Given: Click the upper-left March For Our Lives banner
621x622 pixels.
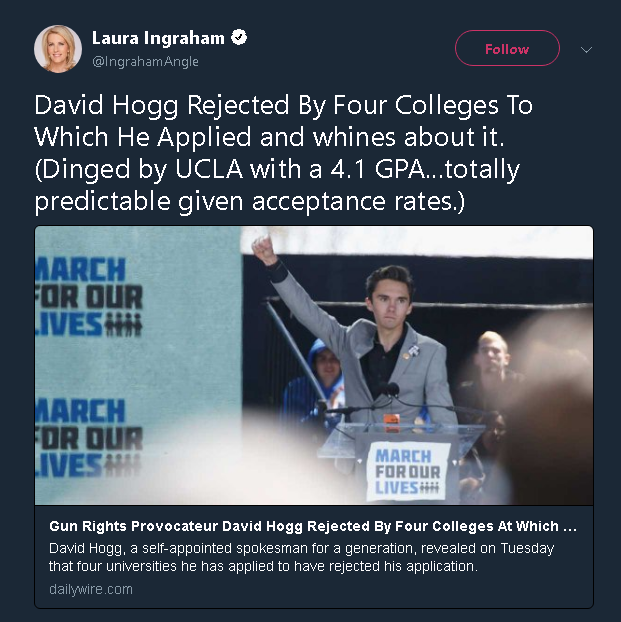Looking at the screenshot, I should pos(90,298).
